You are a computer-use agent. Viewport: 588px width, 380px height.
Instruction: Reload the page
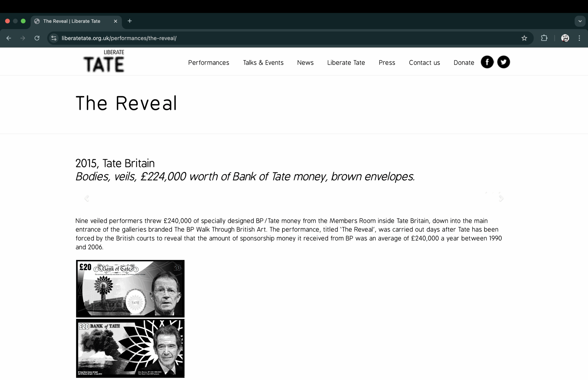37,38
